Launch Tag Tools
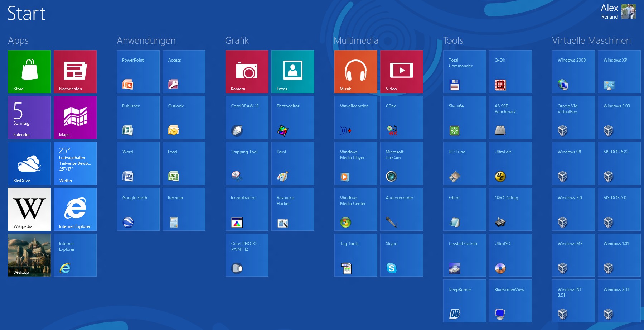Viewport: 644px width, 330px height. click(x=356, y=255)
